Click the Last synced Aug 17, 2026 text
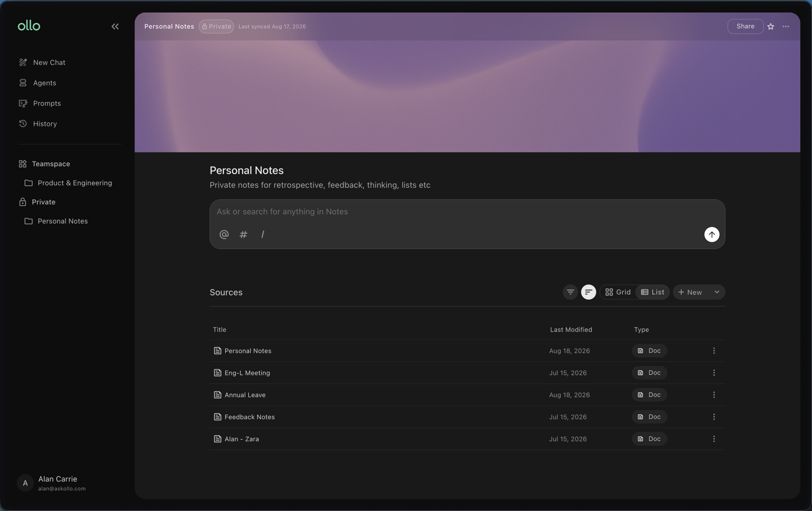812x511 pixels. click(272, 26)
